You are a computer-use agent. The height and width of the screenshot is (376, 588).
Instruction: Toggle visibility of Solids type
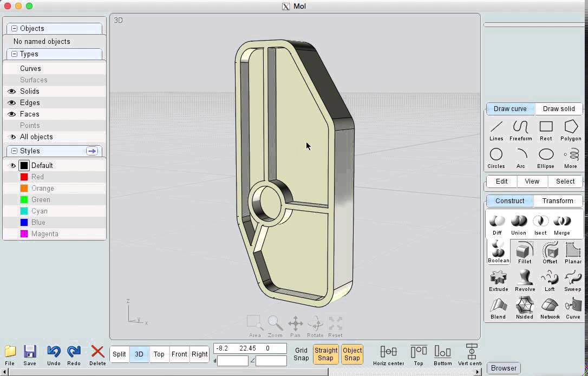11,92
